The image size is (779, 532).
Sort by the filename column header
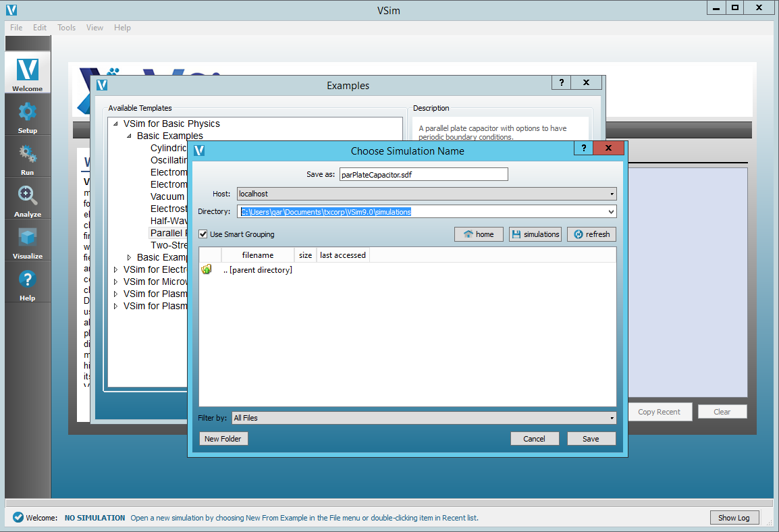[257, 255]
